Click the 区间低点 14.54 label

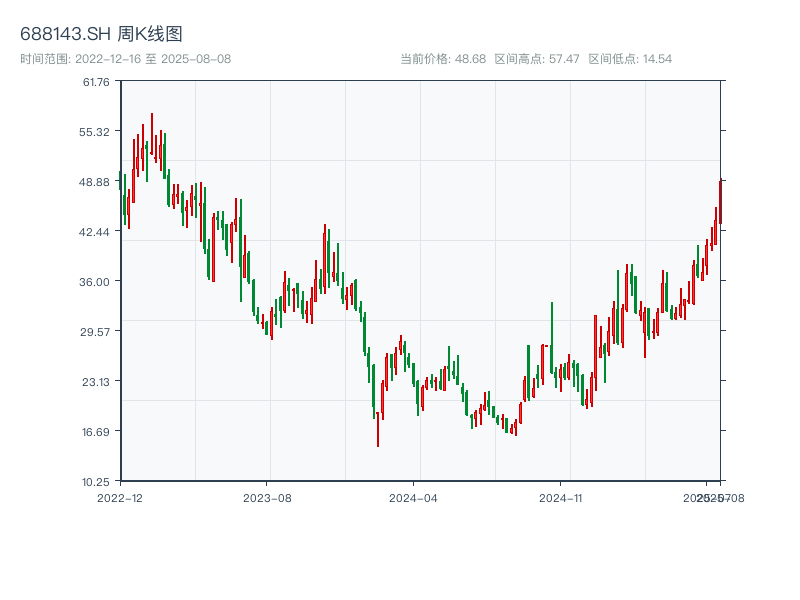click(x=630, y=59)
